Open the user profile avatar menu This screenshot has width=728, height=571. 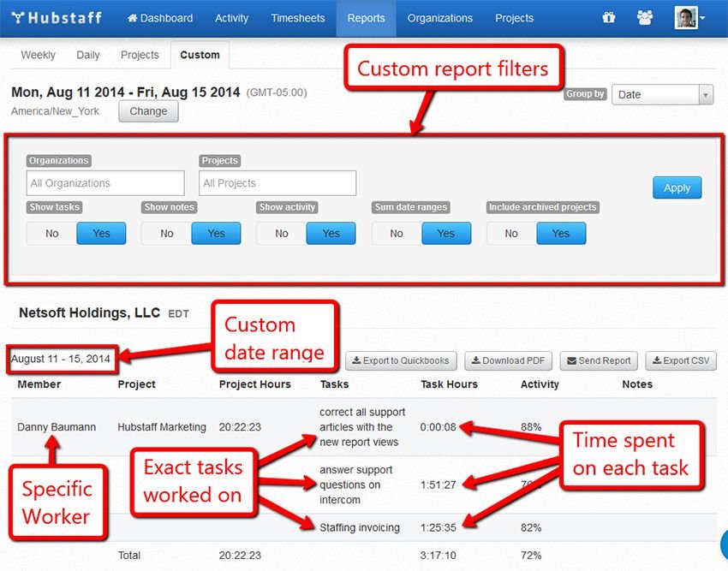click(689, 18)
